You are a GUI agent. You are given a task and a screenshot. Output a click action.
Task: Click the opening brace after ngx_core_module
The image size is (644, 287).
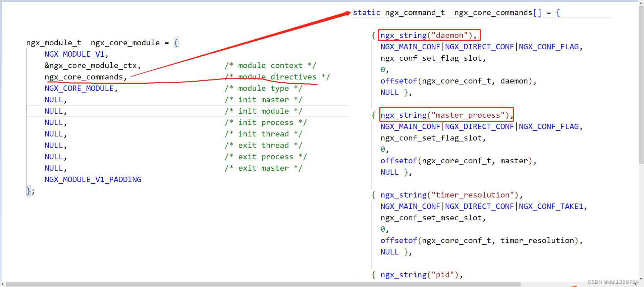click(176, 43)
